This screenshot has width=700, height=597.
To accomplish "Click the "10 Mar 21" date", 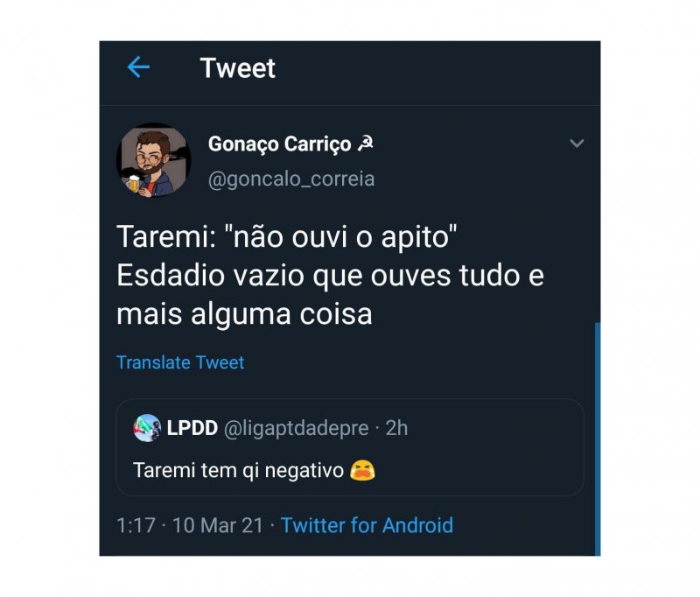I will (219, 525).
